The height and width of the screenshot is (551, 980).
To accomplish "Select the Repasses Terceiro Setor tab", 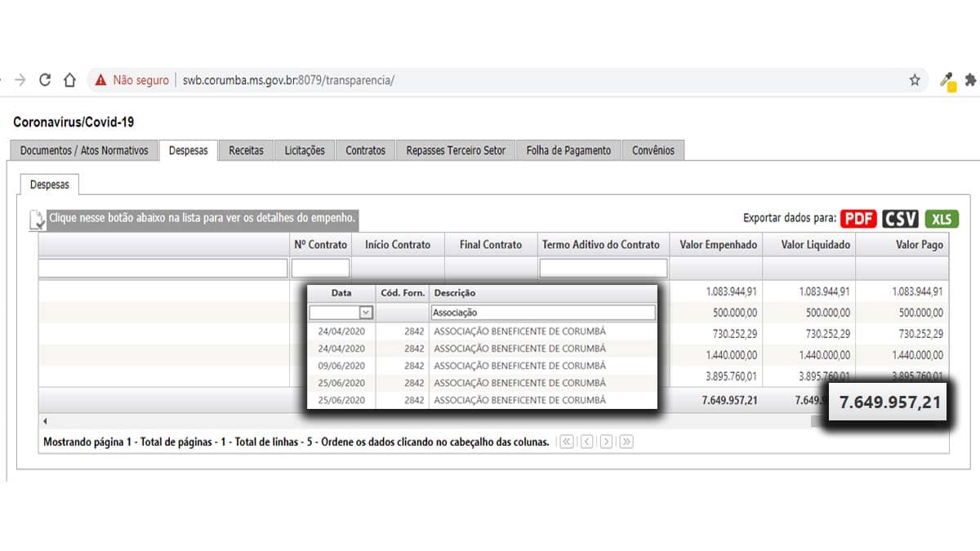I will pyautogui.click(x=456, y=150).
